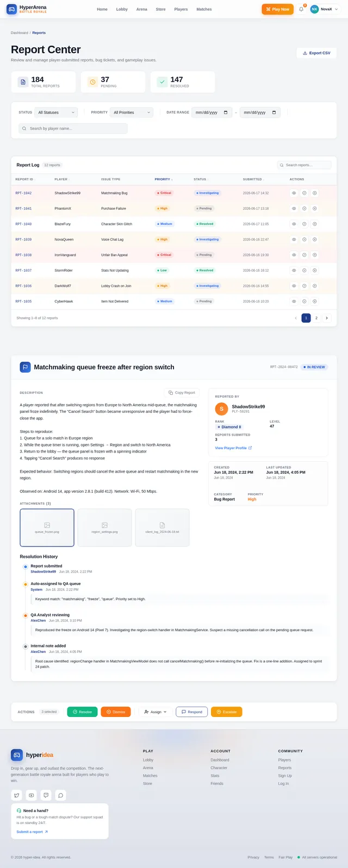348x868 pixels.
Task: Toggle view eye icon for RPT-1035
Action: 294,301
